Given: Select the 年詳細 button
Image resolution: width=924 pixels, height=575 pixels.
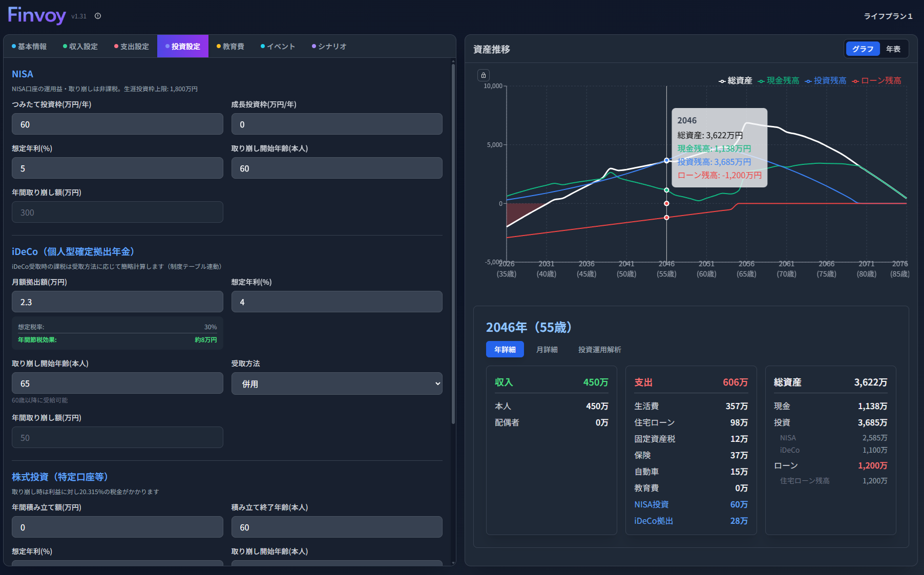Looking at the screenshot, I should point(505,350).
